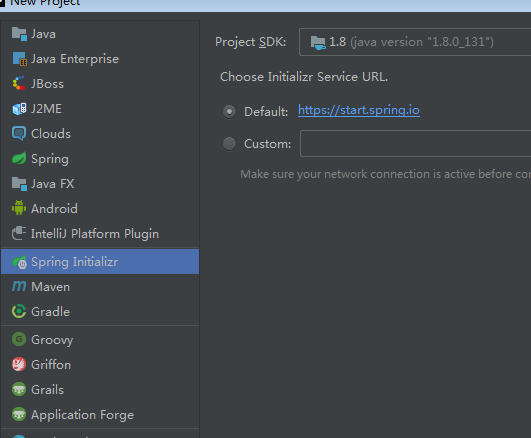Select the red Griffon icon
The height and width of the screenshot is (438, 531).
(19, 364)
